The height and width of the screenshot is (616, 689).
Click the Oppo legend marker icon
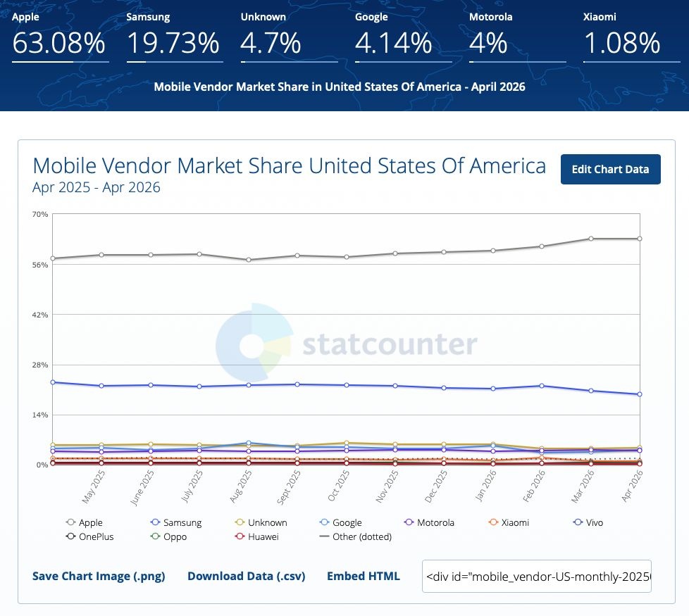(x=155, y=536)
